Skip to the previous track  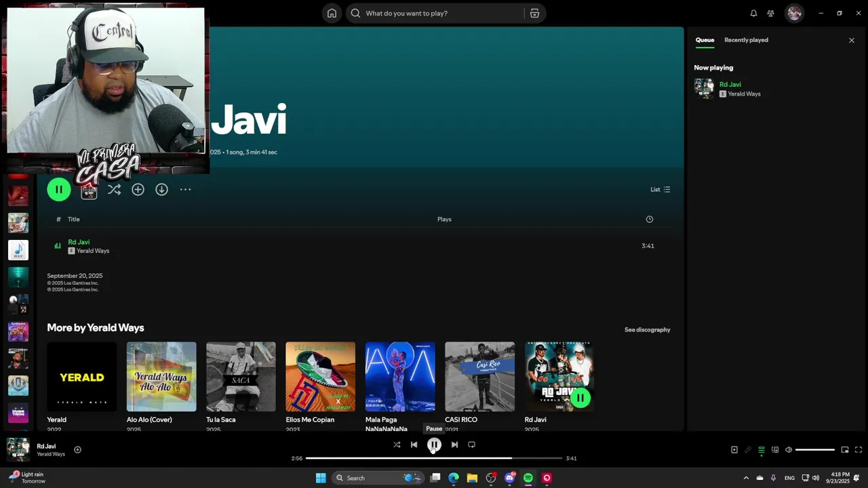point(414,445)
